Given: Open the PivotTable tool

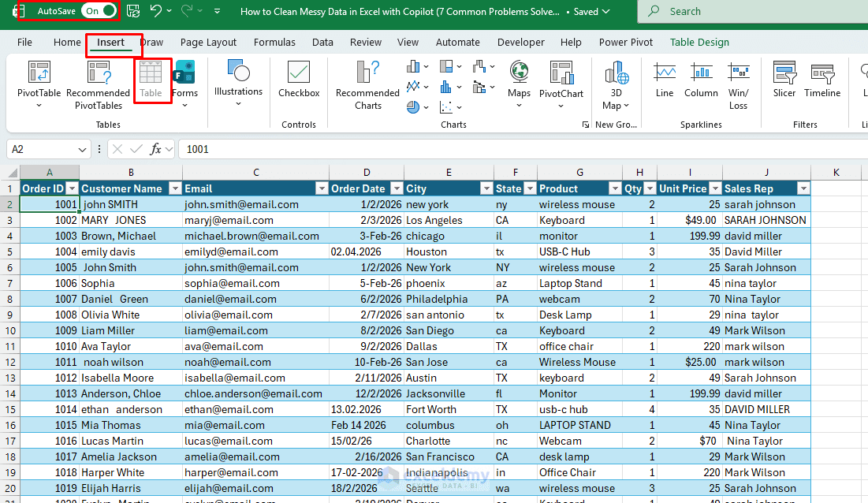Looking at the screenshot, I should pos(39,84).
